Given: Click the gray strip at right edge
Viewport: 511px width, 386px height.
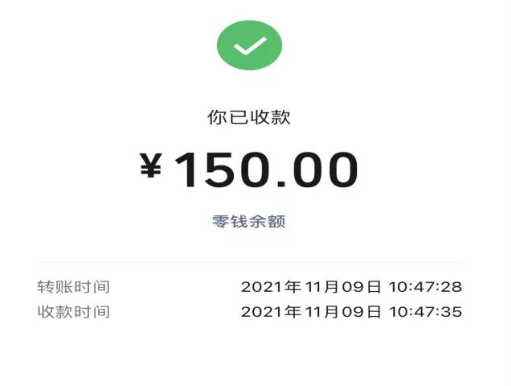Looking at the screenshot, I should pos(509,193).
